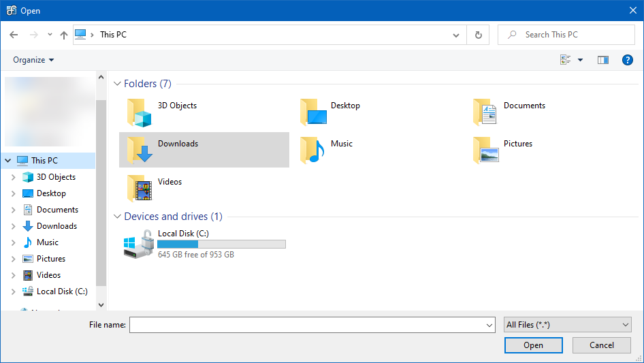Open the help button
644x363 pixels.
(627, 60)
